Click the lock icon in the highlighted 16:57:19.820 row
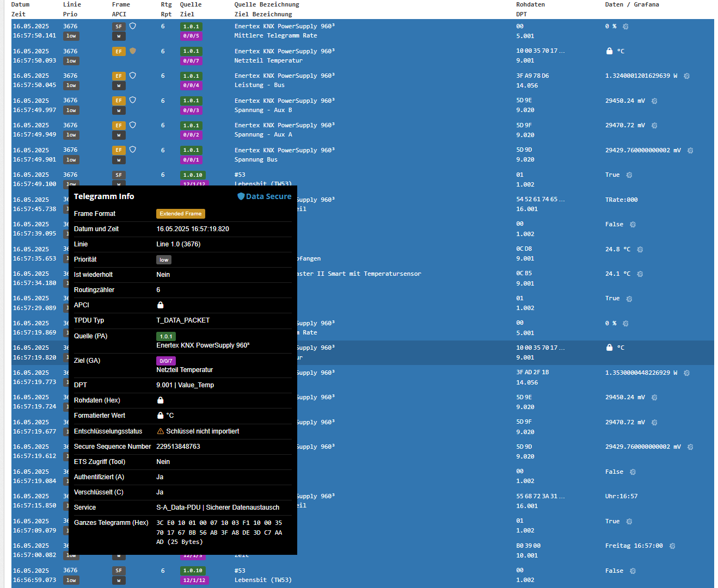The height and width of the screenshot is (588, 718). coord(610,347)
